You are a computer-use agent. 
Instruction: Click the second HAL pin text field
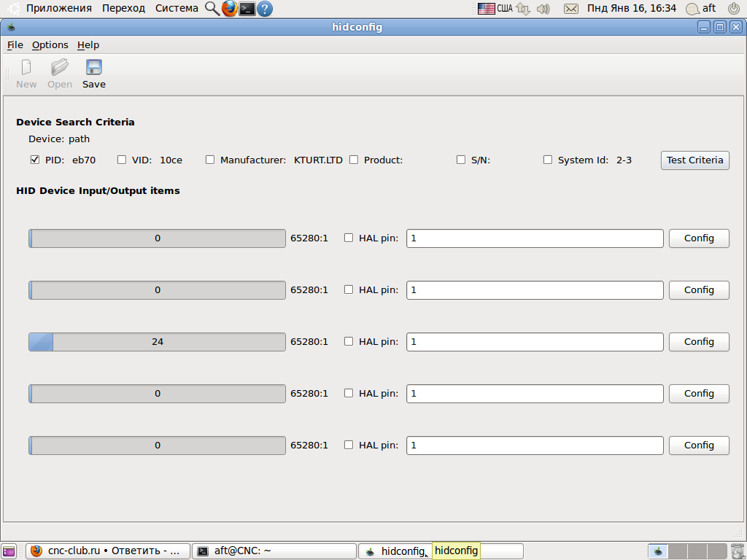pos(535,290)
